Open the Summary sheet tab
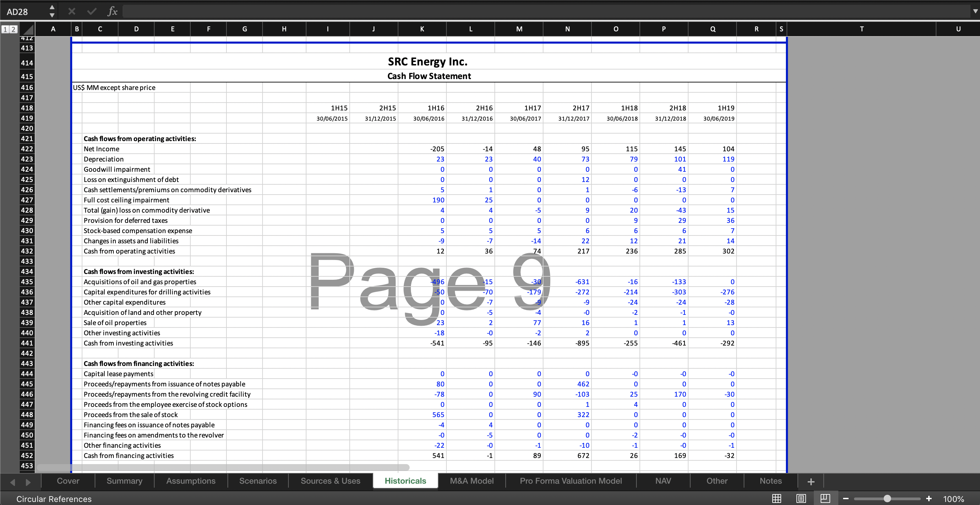 124,480
